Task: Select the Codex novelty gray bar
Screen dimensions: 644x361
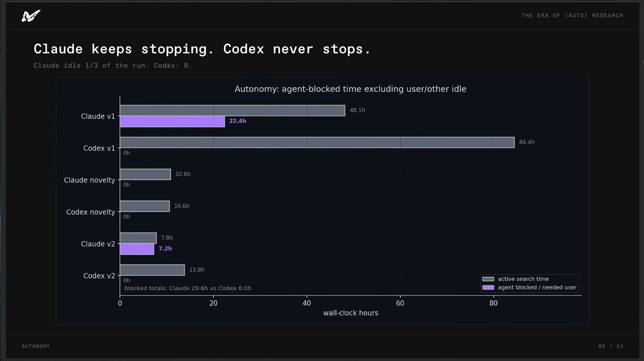Action: (145, 206)
